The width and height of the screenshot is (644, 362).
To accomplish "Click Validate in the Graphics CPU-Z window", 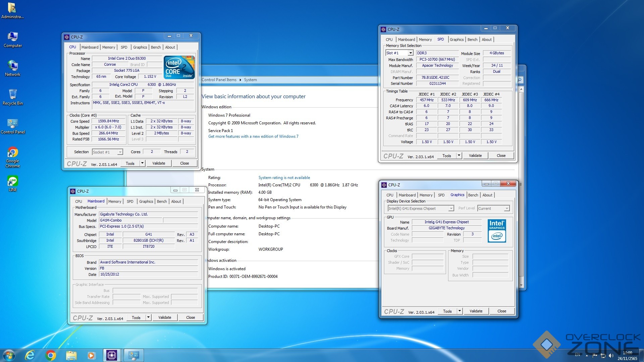I will point(476,311).
